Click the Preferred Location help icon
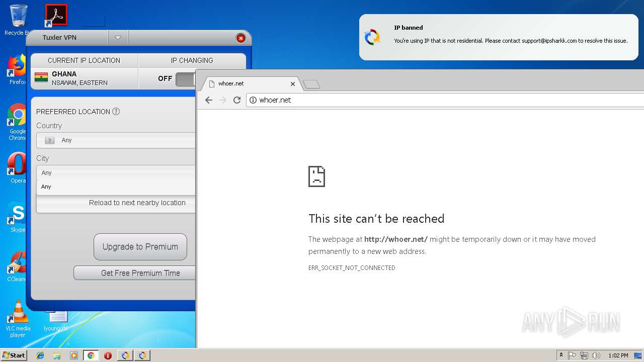The width and height of the screenshot is (644, 362). pyautogui.click(x=116, y=112)
